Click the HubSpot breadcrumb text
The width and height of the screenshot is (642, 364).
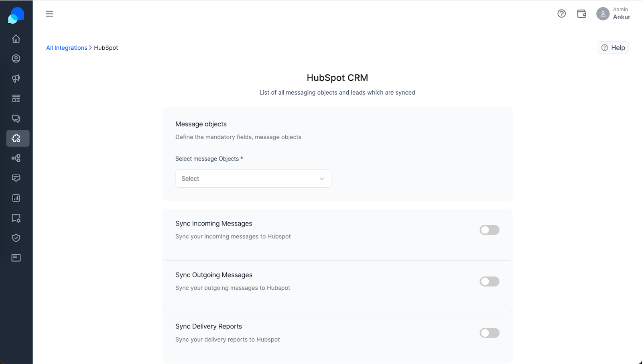(106, 48)
